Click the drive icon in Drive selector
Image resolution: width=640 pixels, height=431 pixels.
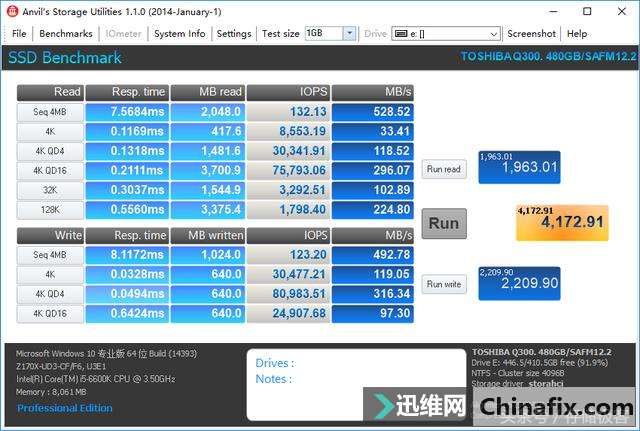[x=400, y=33]
